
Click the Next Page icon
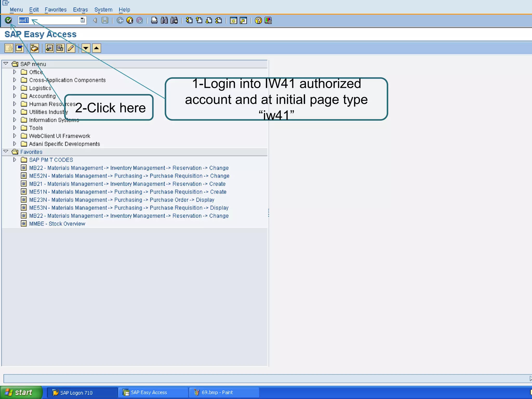click(x=209, y=20)
